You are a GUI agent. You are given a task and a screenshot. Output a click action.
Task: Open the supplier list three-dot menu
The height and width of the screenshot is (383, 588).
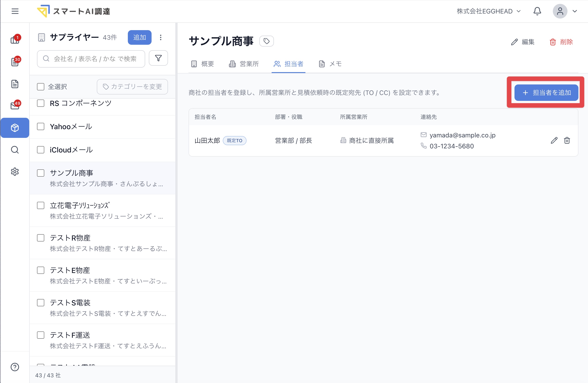click(x=161, y=37)
